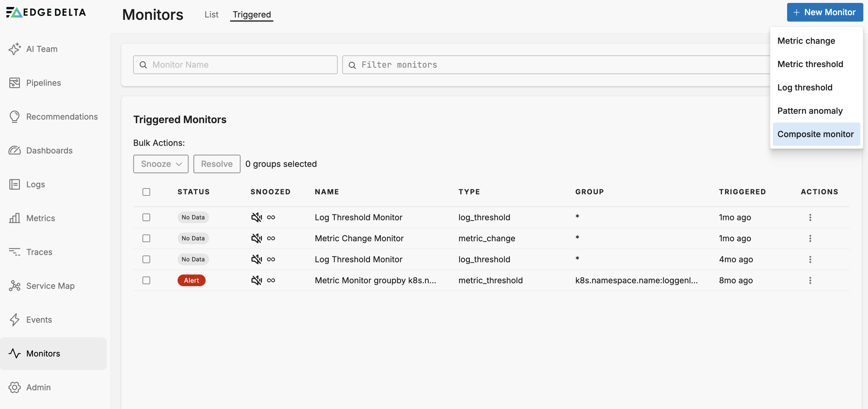Switch to the List tab
Viewport: 868px width, 409px height.
coord(211,15)
